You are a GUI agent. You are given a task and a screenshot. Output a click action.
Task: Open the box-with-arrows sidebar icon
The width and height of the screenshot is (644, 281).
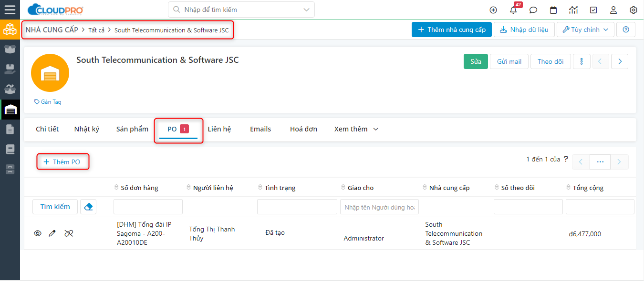point(10,89)
